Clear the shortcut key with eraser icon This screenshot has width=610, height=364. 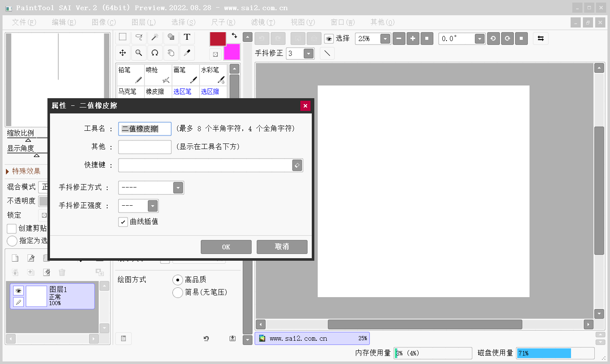pyautogui.click(x=297, y=165)
